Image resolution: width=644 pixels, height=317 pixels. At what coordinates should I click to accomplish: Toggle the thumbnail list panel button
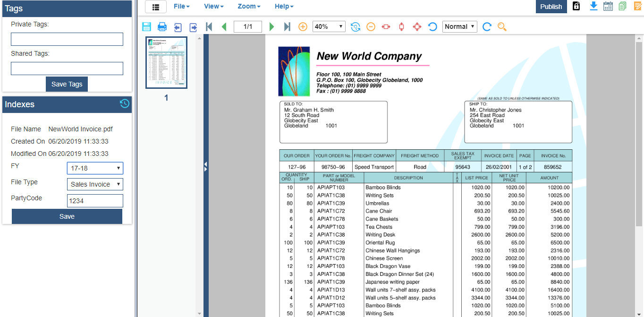pos(156,7)
